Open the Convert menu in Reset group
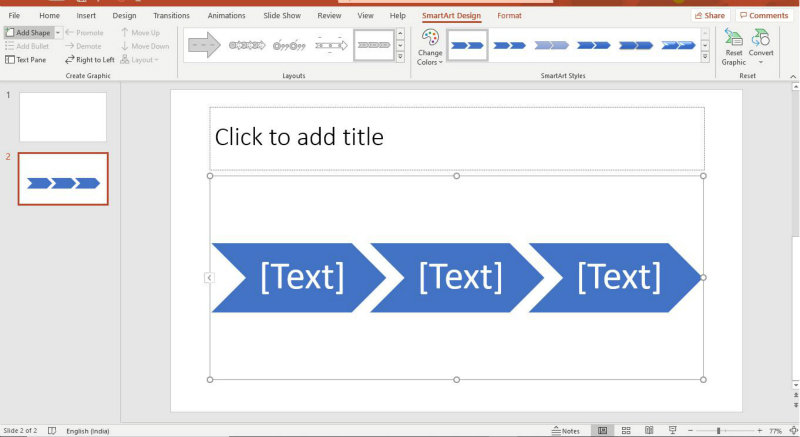This screenshot has width=800, height=437. (x=761, y=45)
